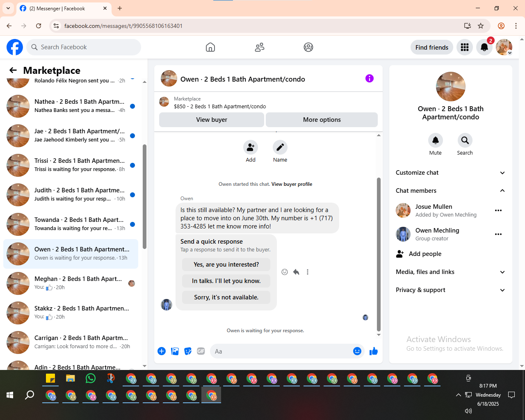Collapse the Chat members section
Viewport: 525px width, 420px height.
coord(451,191)
